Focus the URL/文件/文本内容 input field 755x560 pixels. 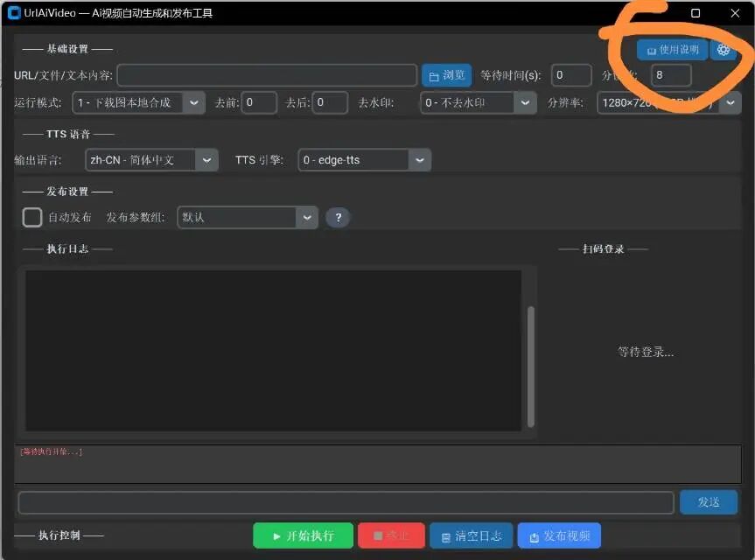pos(267,75)
